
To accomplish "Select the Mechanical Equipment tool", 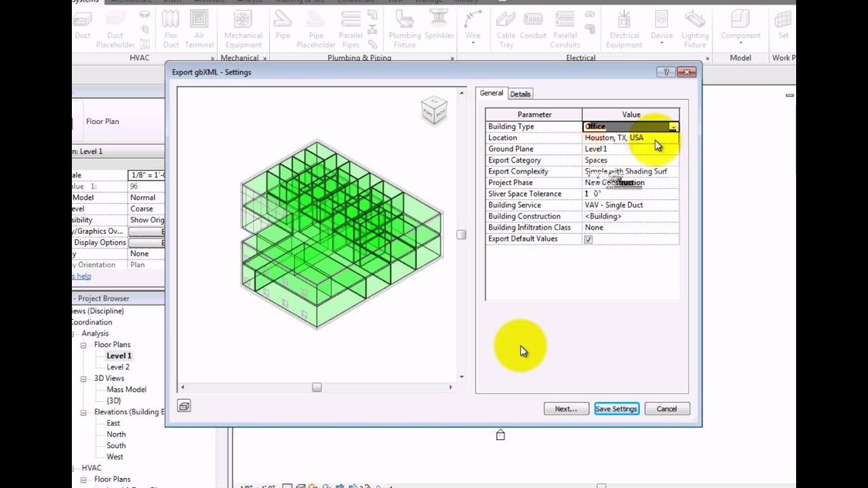I will [x=243, y=30].
